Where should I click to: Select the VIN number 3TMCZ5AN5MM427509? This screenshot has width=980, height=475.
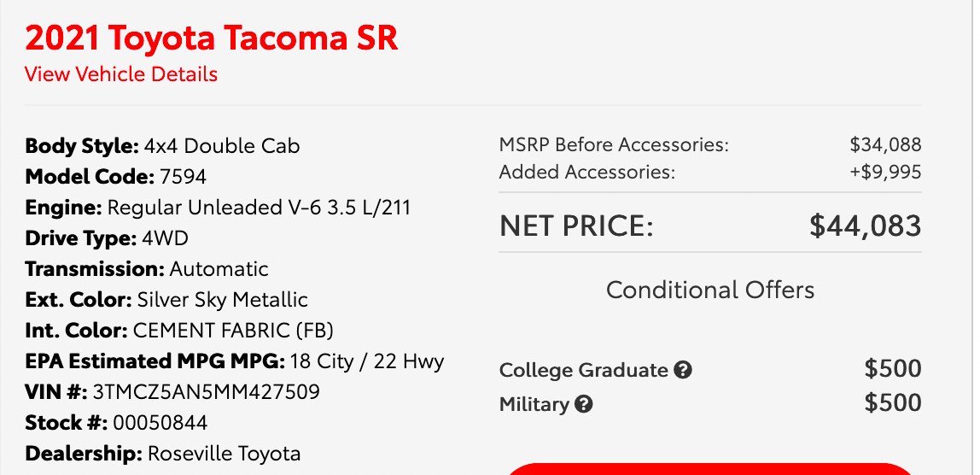[207, 392]
